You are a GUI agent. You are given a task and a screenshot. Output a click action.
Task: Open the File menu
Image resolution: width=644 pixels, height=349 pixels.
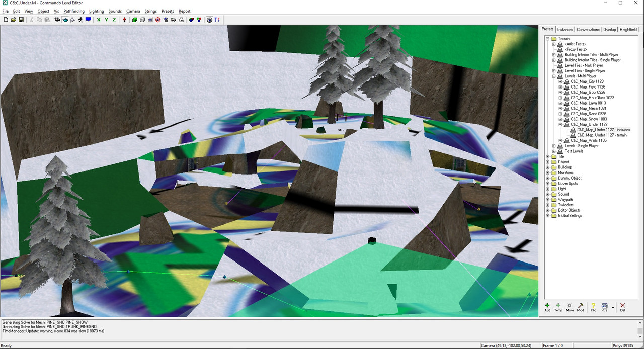[x=6, y=11]
